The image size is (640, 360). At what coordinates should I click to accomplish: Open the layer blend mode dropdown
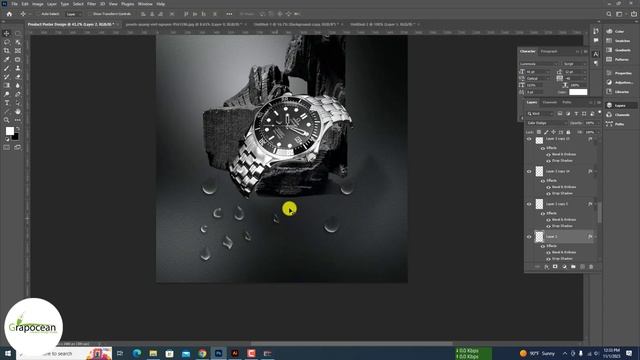(547, 123)
